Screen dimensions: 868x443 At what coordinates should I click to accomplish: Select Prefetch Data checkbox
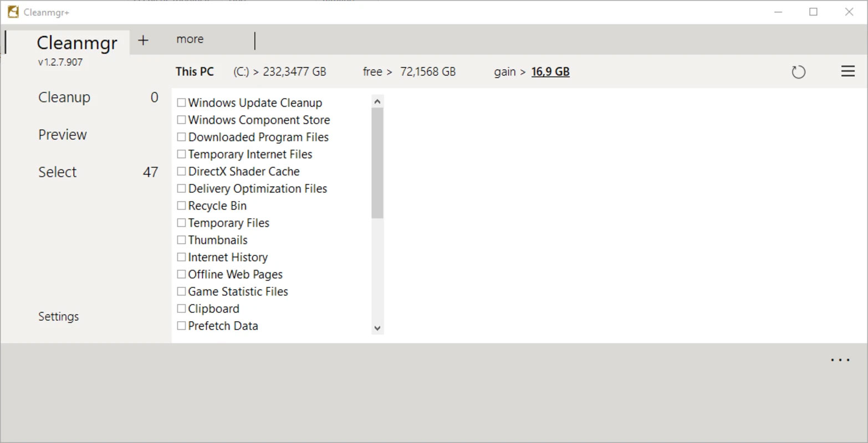[x=181, y=326]
